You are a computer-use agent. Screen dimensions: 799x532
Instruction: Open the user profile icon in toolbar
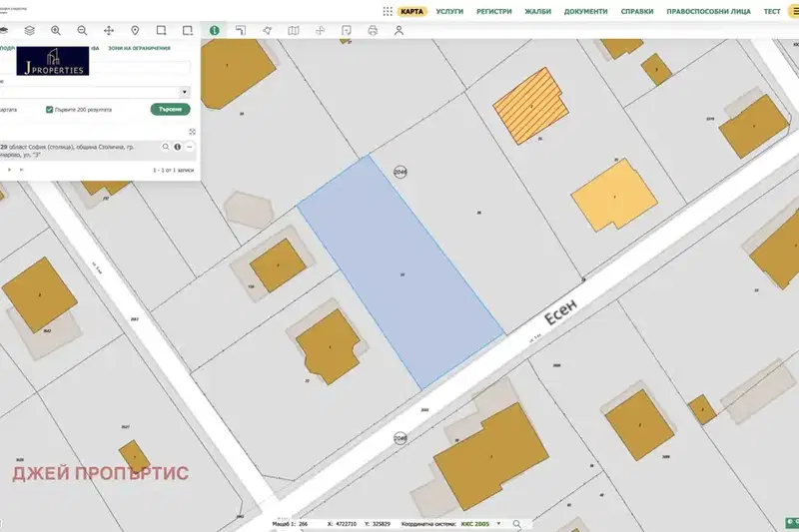(399, 31)
